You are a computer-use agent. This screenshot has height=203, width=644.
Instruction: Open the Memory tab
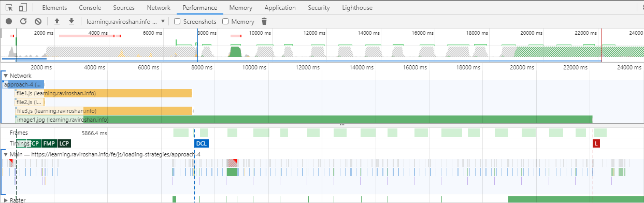tap(240, 8)
